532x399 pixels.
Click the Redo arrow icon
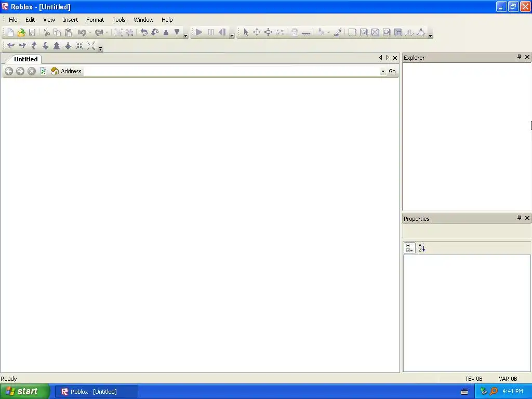(99, 33)
